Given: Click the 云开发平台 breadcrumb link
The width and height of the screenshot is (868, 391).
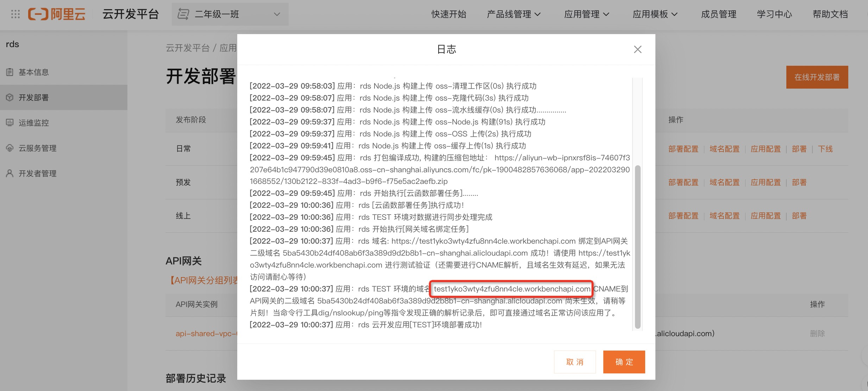Looking at the screenshot, I should (187, 48).
